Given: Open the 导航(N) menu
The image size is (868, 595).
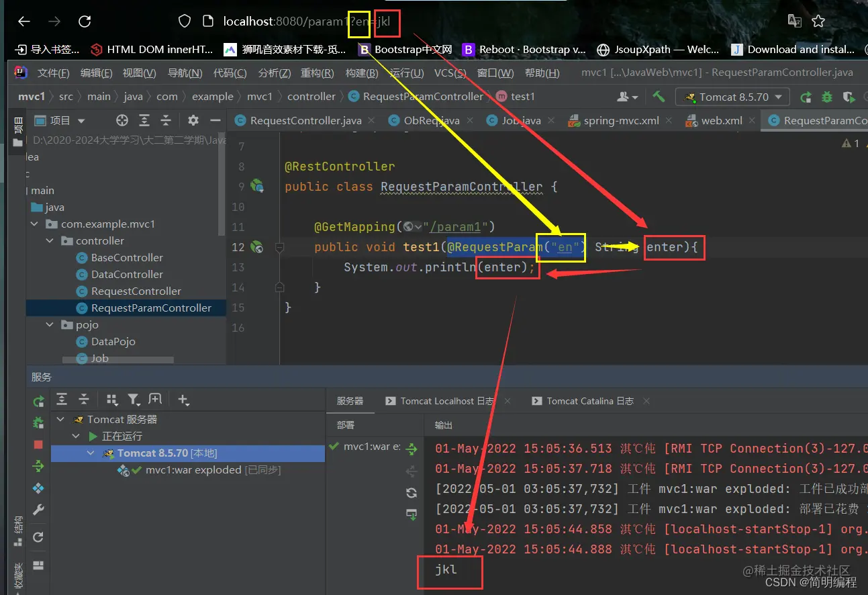Looking at the screenshot, I should pos(185,73).
